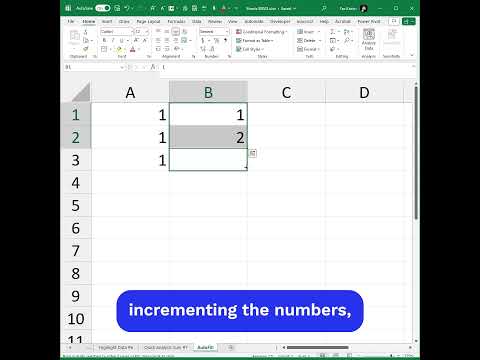This screenshot has width=480, height=360.
Task: Open the font name combo box
Action: click(117, 32)
